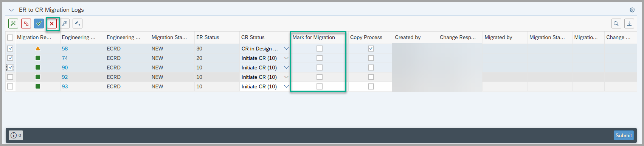Screen dimensions: 644x146
Task: Click the red disconnect plug toolbar icon
Action: tap(26, 24)
